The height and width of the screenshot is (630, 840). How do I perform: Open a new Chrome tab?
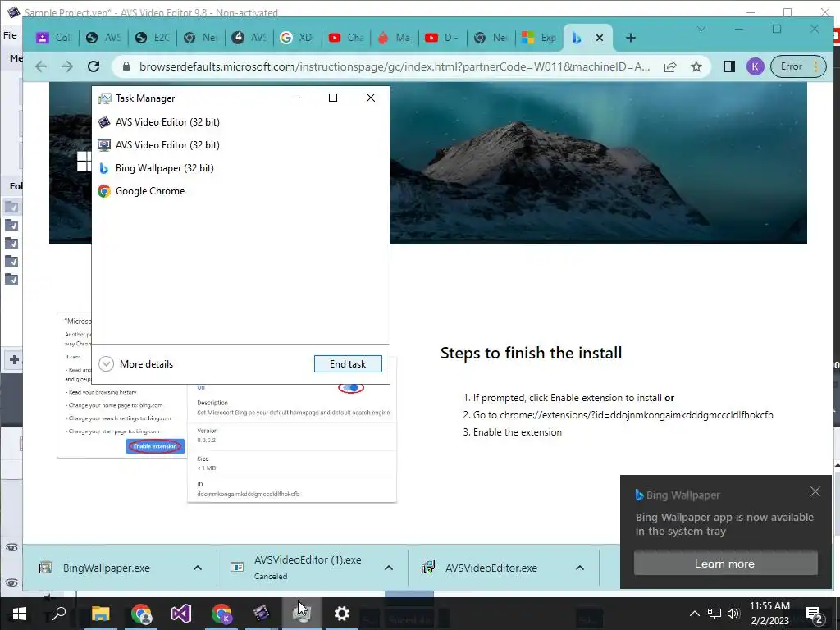click(631, 38)
